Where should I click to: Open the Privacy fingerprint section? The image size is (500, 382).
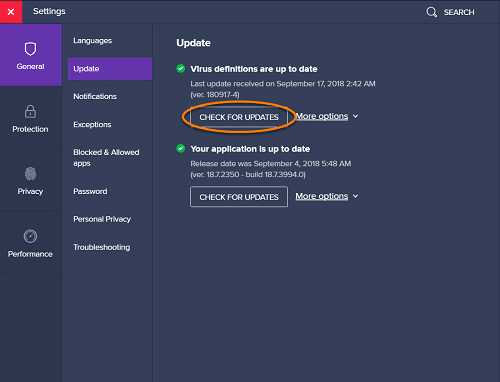31,180
